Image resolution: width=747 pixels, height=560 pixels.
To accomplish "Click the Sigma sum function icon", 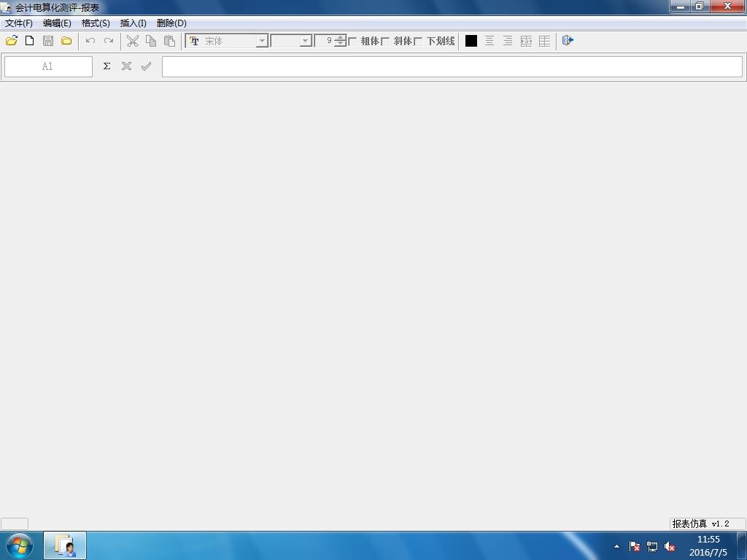I will pyautogui.click(x=107, y=66).
